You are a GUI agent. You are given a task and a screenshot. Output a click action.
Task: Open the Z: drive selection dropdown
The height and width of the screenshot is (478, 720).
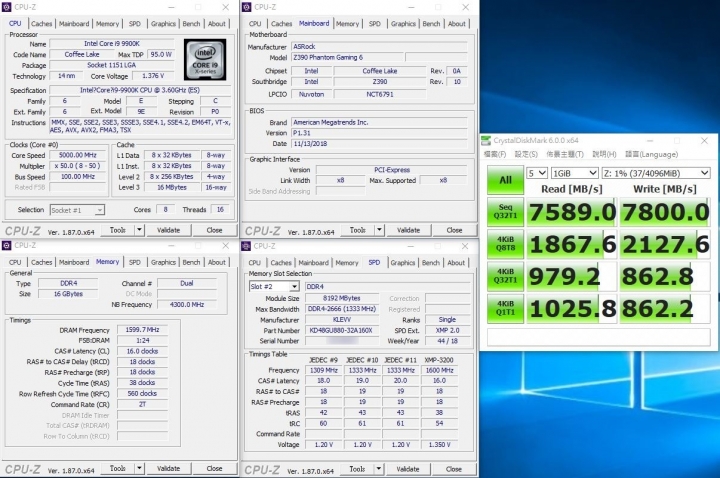pyautogui.click(x=656, y=173)
